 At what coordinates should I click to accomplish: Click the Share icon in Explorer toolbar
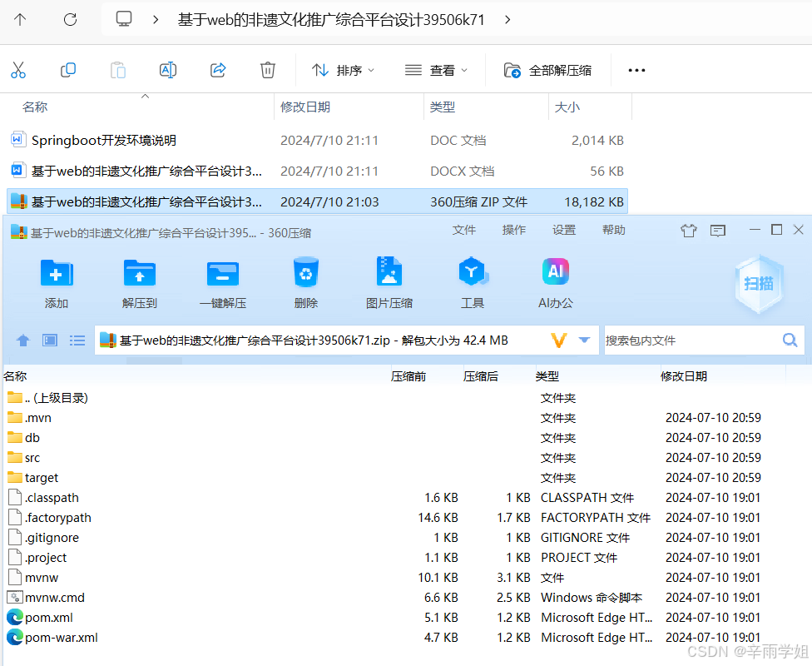click(x=218, y=70)
